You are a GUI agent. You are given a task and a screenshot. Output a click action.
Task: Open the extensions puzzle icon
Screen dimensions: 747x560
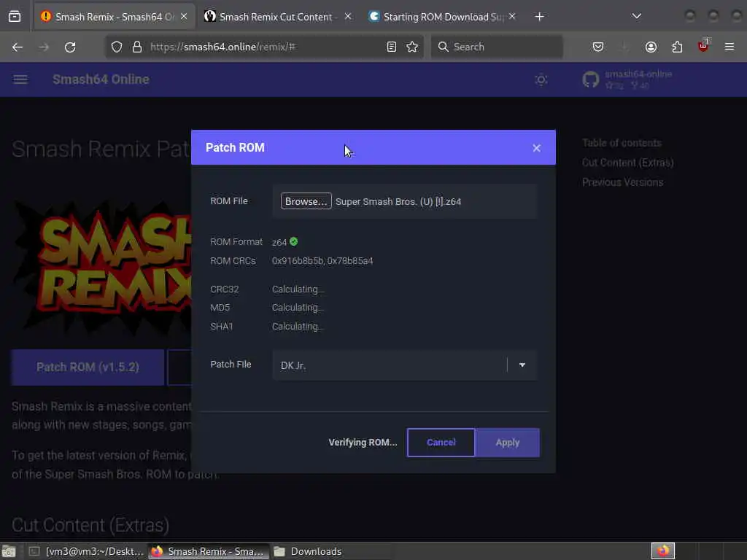coord(677,47)
